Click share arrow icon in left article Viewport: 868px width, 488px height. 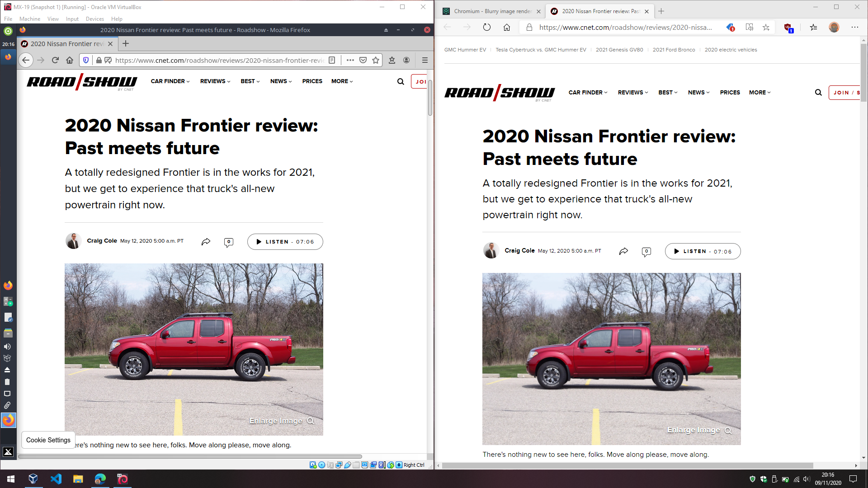(206, 242)
